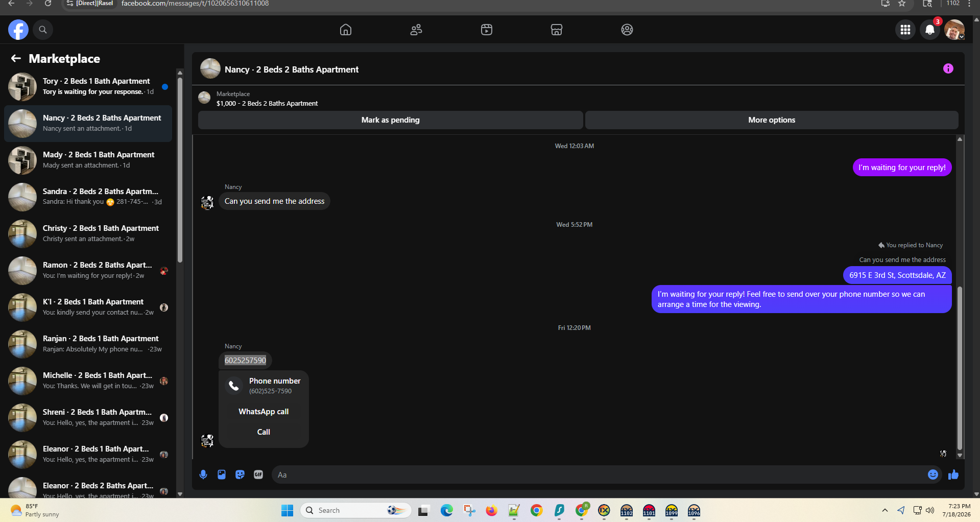Bookmark this page with the star icon
Screen dimensions: 980x522
[x=902, y=4]
